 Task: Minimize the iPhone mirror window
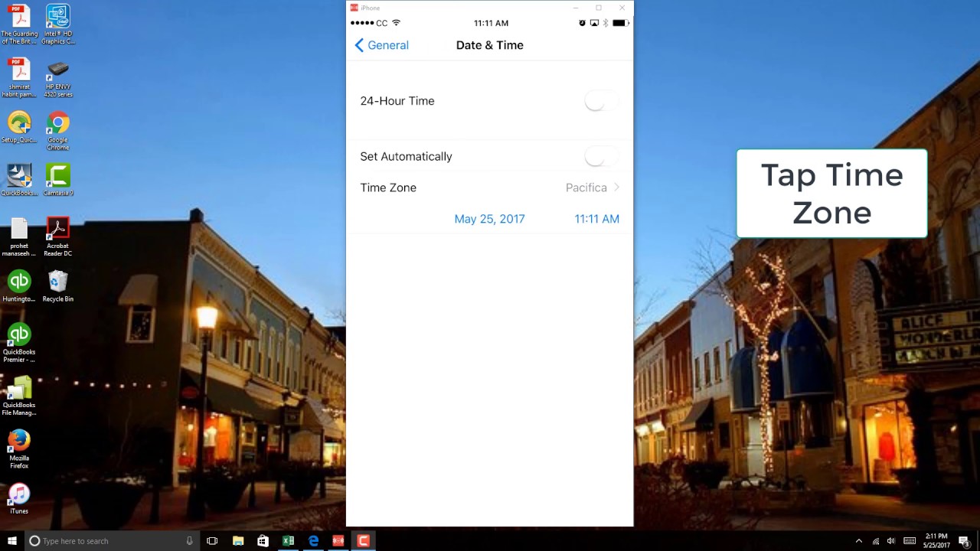[576, 8]
